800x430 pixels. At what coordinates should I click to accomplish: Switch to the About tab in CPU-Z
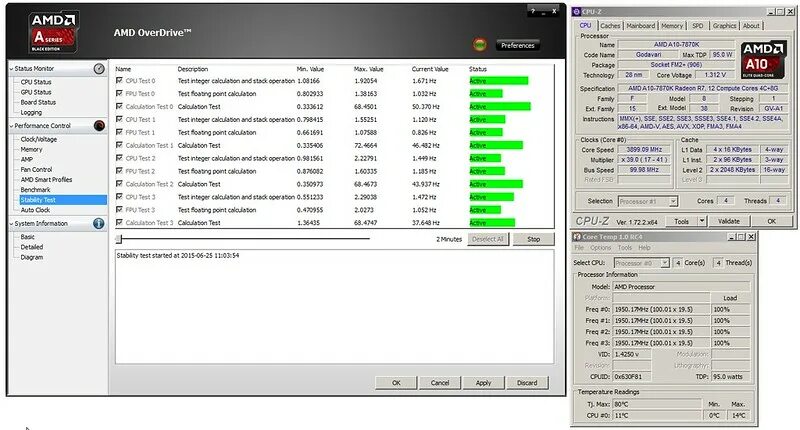(x=751, y=26)
